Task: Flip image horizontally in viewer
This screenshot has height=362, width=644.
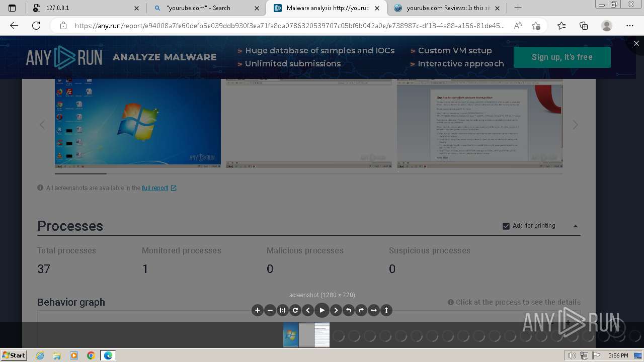Action: 374,310
